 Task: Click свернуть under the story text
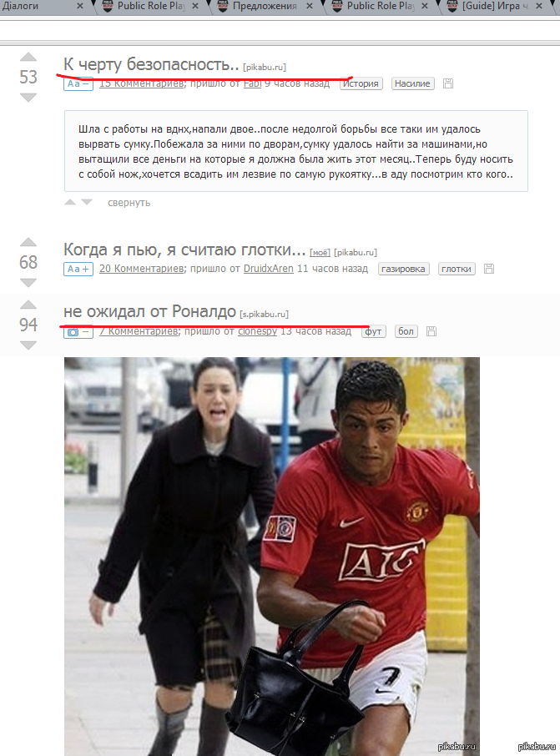pyautogui.click(x=129, y=203)
